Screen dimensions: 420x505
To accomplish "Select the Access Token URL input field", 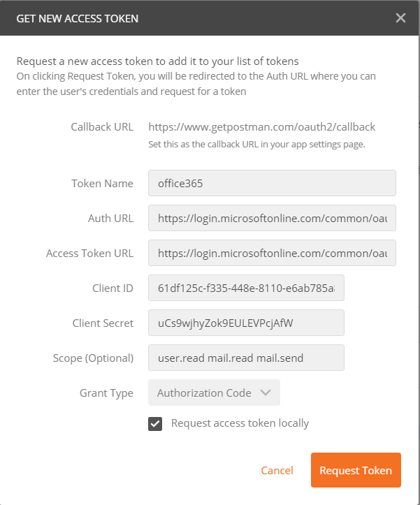I will pyautogui.click(x=272, y=253).
